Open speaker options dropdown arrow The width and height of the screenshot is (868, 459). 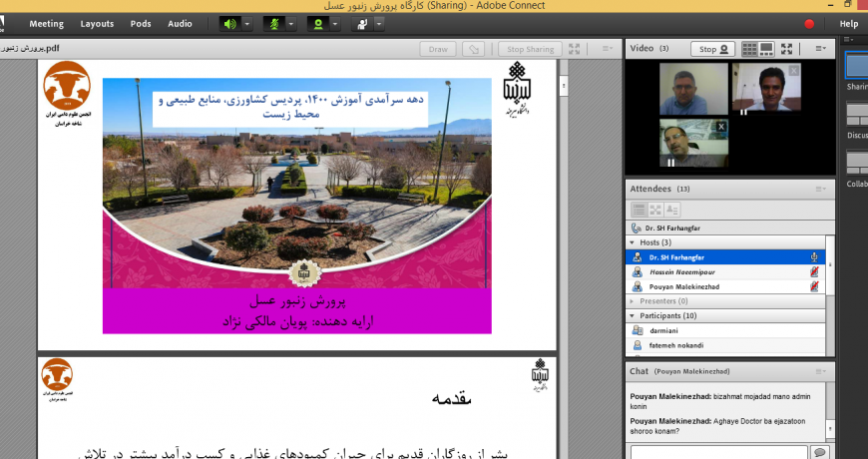(246, 24)
